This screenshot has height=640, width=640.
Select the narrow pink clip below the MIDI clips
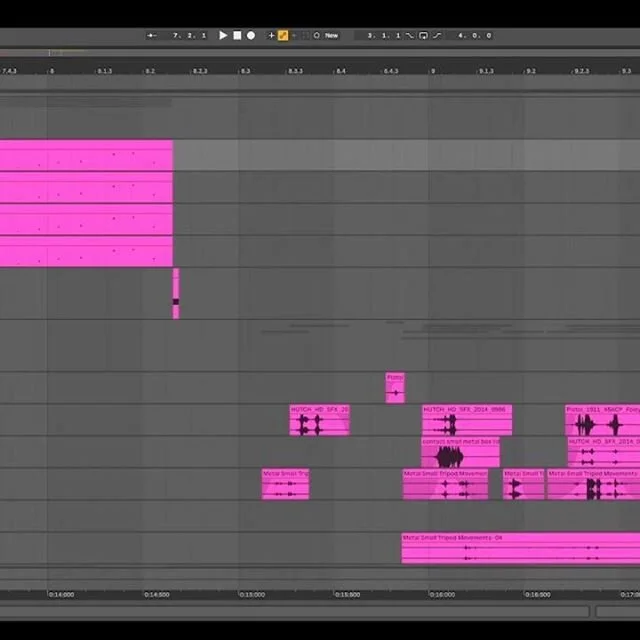click(176, 293)
